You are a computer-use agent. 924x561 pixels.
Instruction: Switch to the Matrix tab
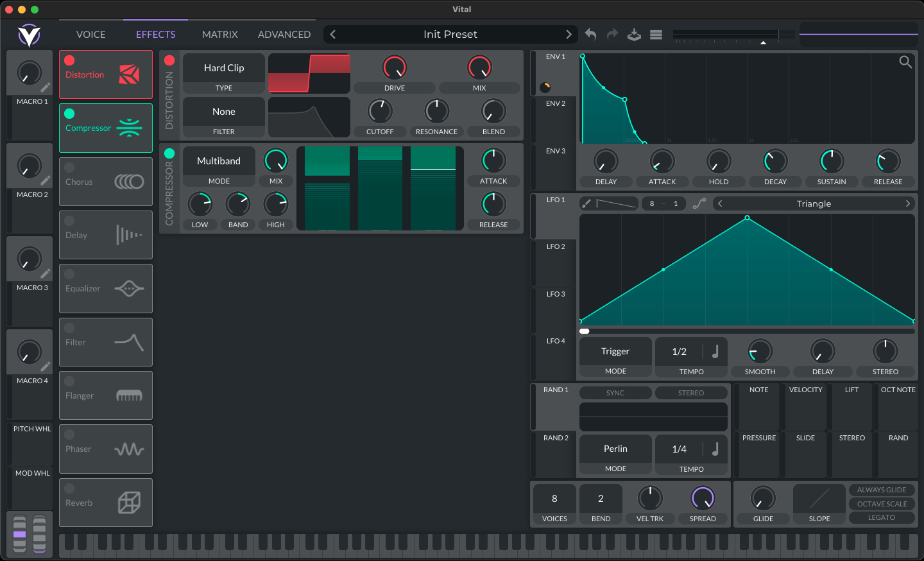[x=220, y=35]
